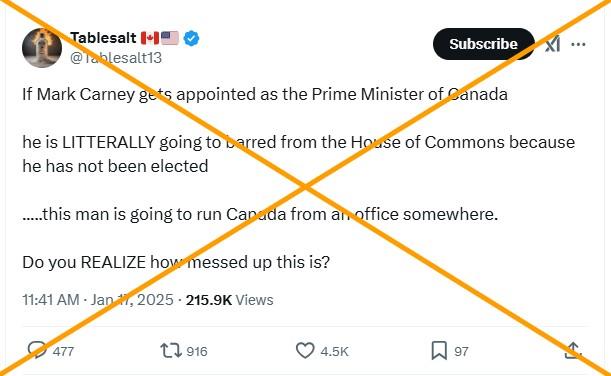Open the three-dot more options menu

pyautogui.click(x=578, y=44)
